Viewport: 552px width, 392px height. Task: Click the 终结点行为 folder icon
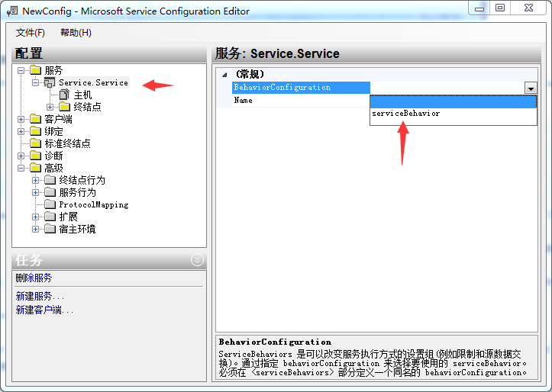pyautogui.click(x=50, y=180)
